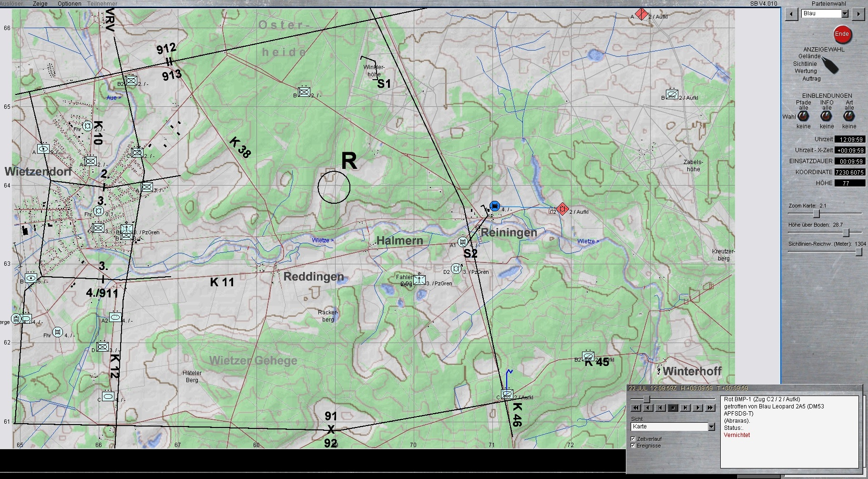
Task: Click the fast forward playback button
Action: pyautogui.click(x=710, y=408)
